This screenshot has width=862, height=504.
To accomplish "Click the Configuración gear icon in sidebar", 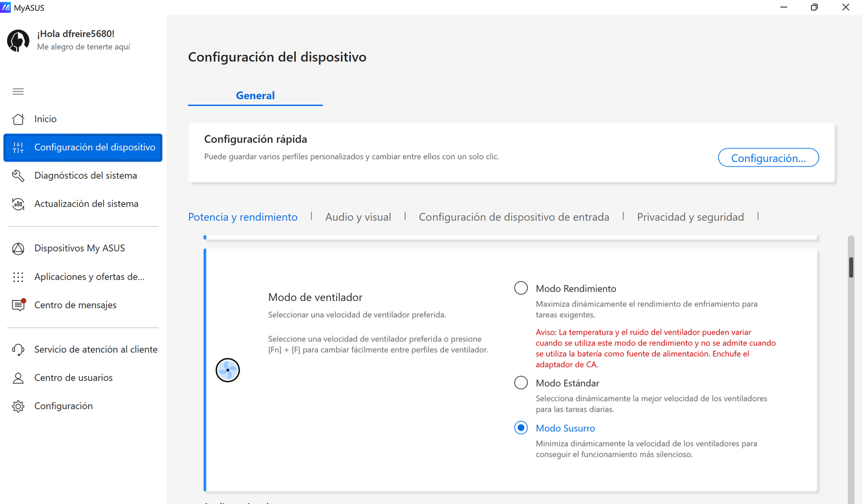I will 18,406.
